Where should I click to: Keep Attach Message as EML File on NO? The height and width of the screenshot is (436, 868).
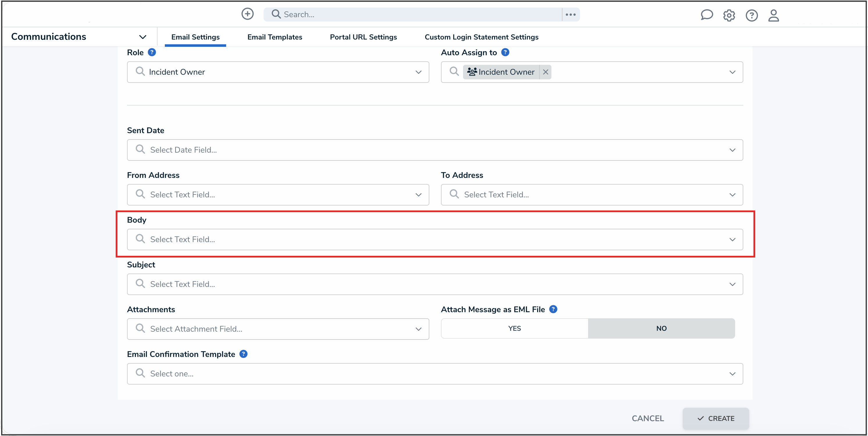pyautogui.click(x=661, y=328)
